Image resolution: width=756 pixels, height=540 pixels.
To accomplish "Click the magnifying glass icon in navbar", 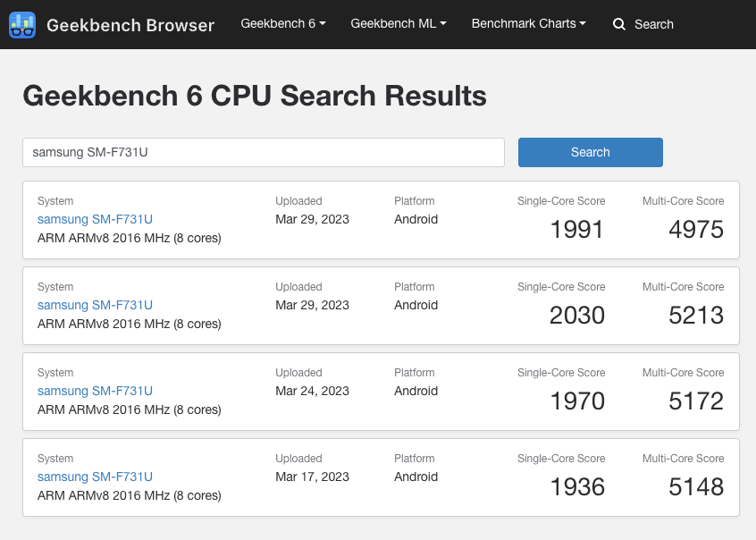I will (x=619, y=24).
